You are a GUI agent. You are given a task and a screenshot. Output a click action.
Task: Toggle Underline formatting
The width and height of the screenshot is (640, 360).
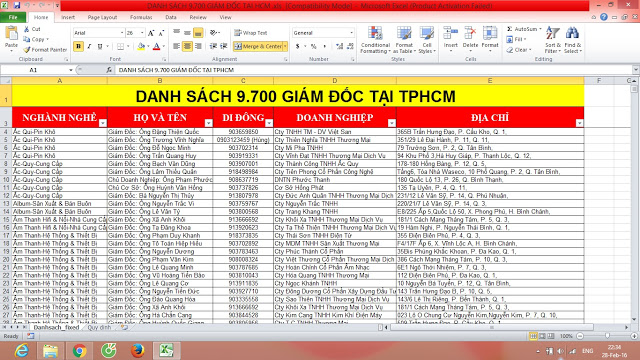[100, 47]
